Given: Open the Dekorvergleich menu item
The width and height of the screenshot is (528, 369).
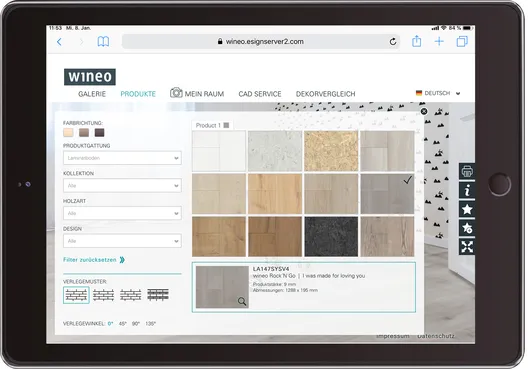Looking at the screenshot, I should 326,94.
